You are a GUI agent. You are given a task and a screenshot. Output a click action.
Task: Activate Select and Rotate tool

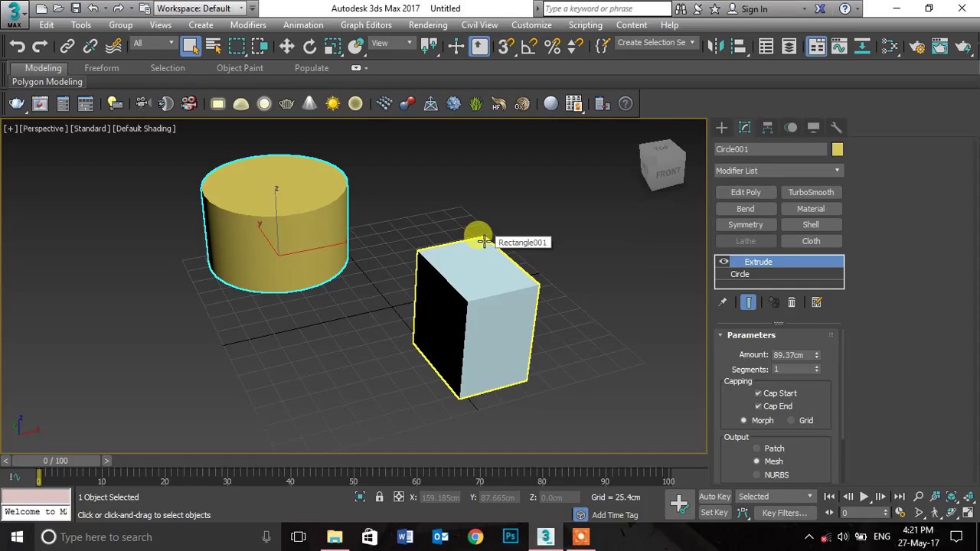309,46
